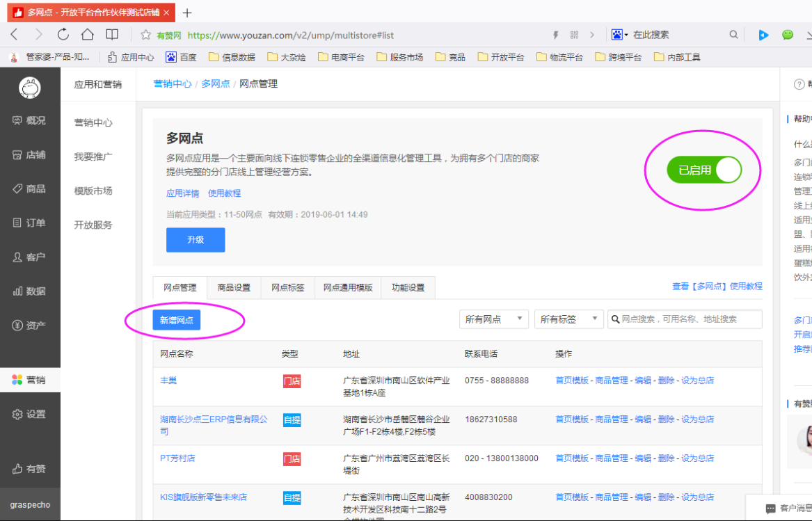Click the 营销中心 breadcrumb link
Viewport: 812px width, 521px height.
[x=173, y=84]
